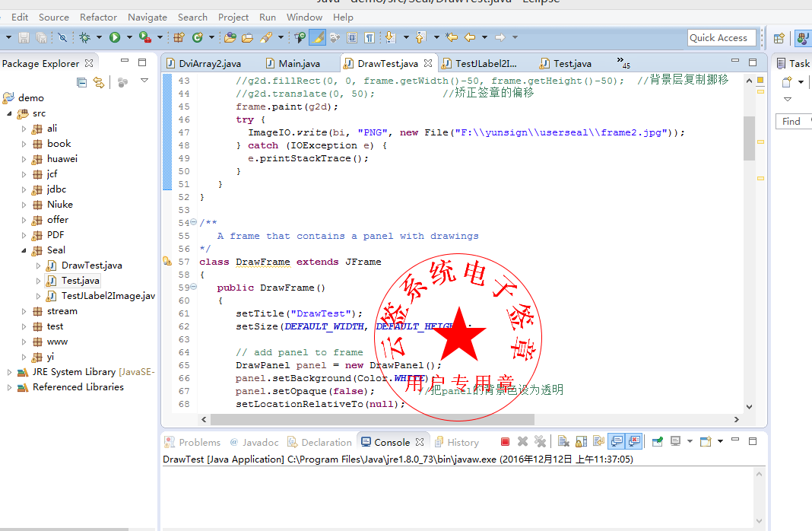This screenshot has height=531, width=812.
Task: Select the stream package
Action: point(55,311)
